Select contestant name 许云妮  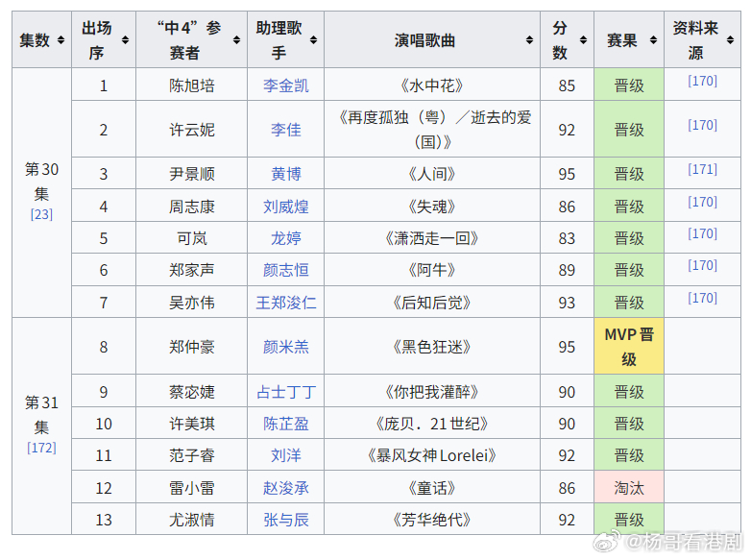[191, 130]
